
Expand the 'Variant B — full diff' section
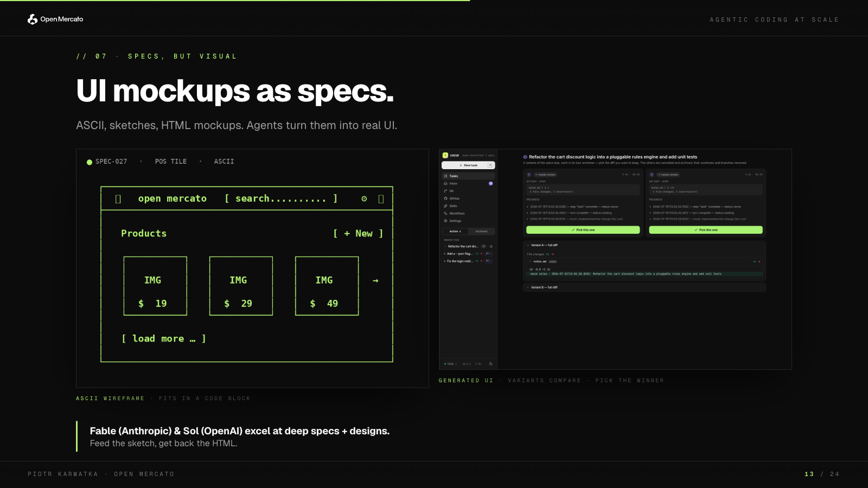pos(644,287)
